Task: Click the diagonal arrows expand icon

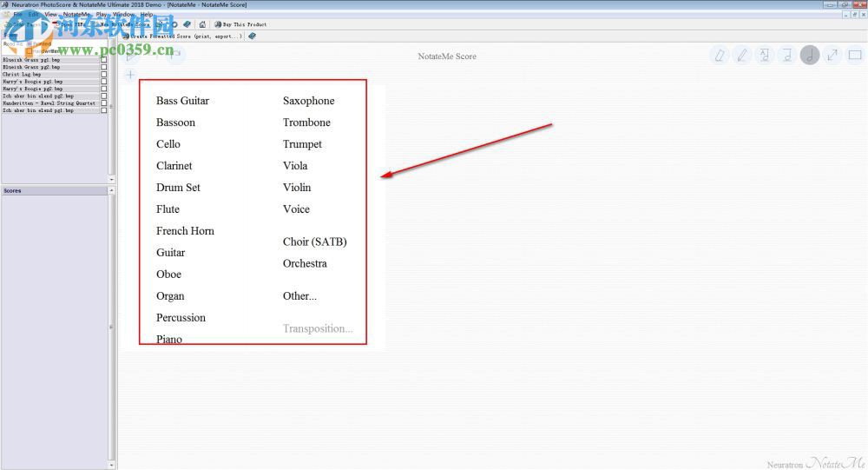Action: coord(832,56)
